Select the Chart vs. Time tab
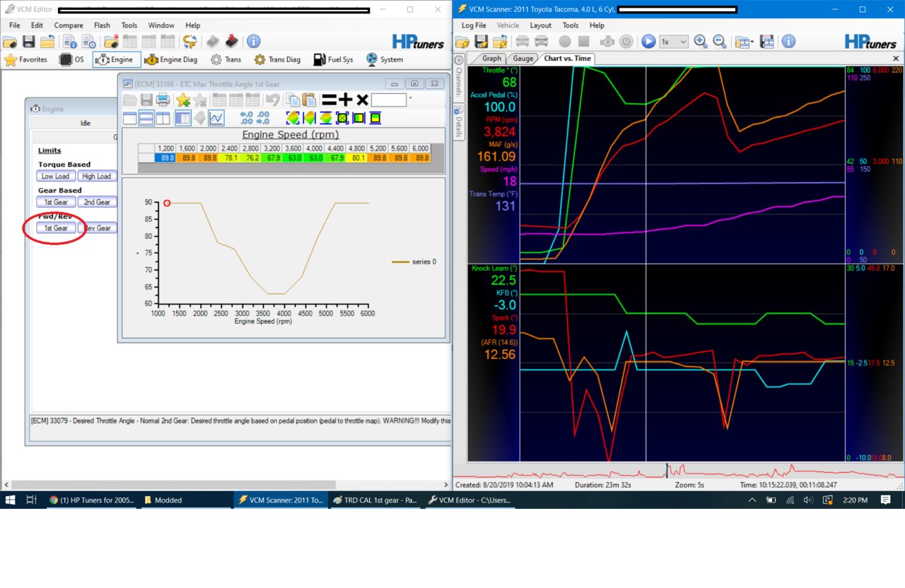This screenshot has width=905, height=588. pos(567,59)
